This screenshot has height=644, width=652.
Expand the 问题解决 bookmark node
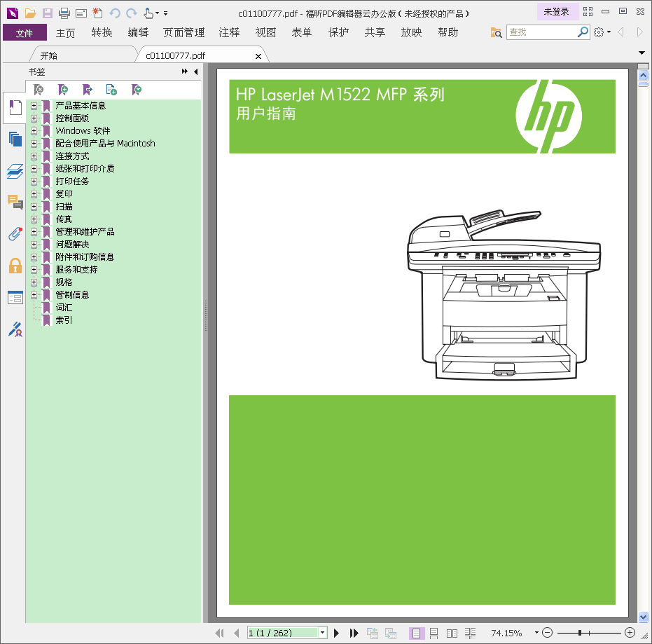point(34,244)
